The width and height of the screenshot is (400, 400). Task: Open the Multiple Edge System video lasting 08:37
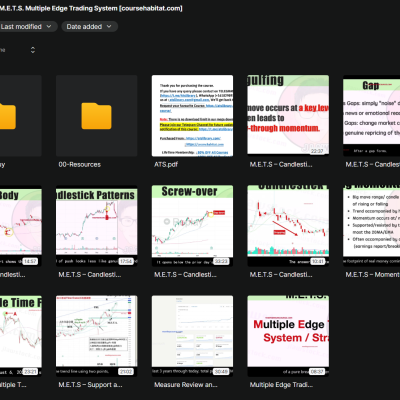point(288,336)
